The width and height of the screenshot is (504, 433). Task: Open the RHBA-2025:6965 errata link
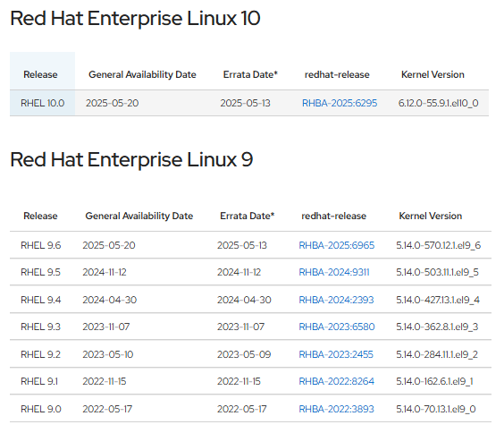tap(337, 245)
